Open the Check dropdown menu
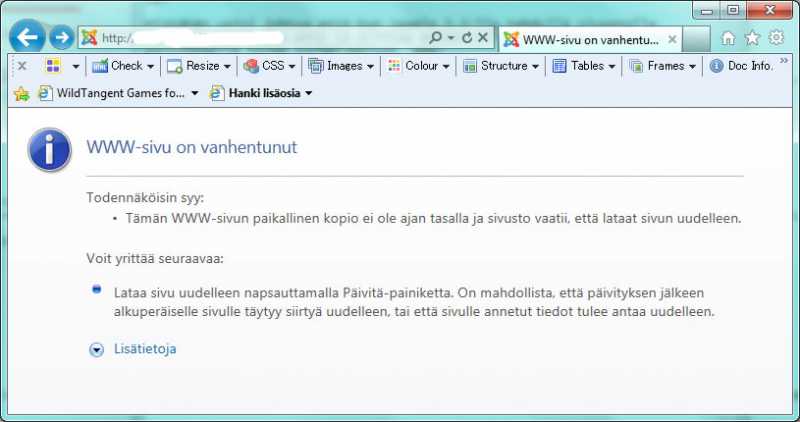This screenshot has width=800, height=422. [124, 66]
